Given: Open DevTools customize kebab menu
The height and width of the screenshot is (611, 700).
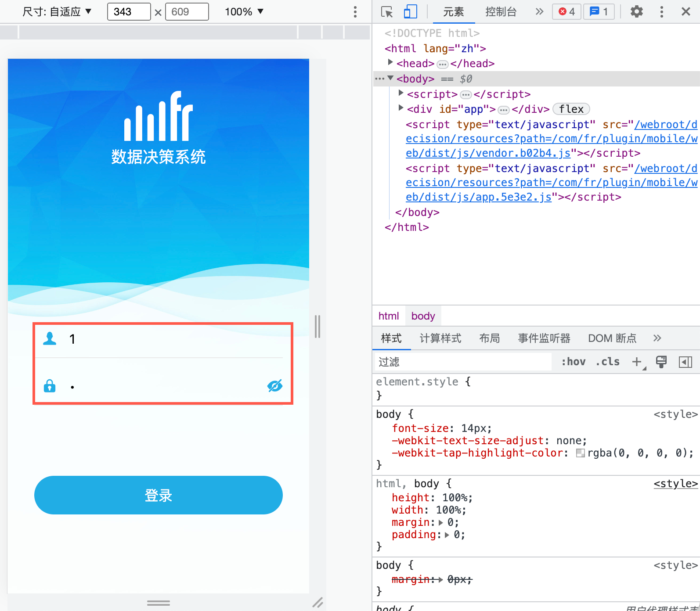Looking at the screenshot, I should pos(661,12).
